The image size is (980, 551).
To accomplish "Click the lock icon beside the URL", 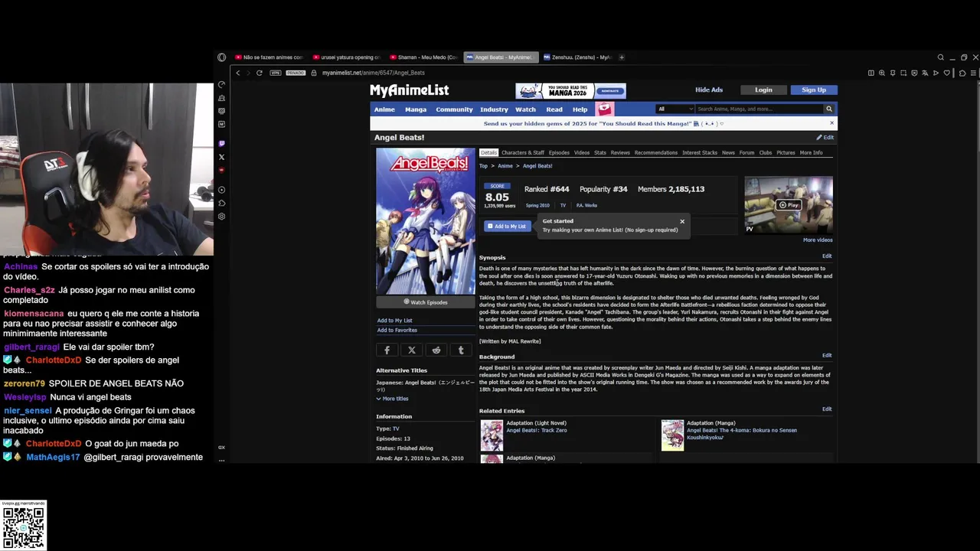I will click(x=314, y=73).
